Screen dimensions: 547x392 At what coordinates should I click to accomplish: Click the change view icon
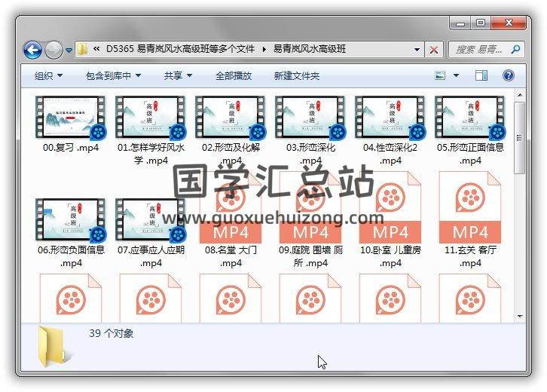coord(440,75)
